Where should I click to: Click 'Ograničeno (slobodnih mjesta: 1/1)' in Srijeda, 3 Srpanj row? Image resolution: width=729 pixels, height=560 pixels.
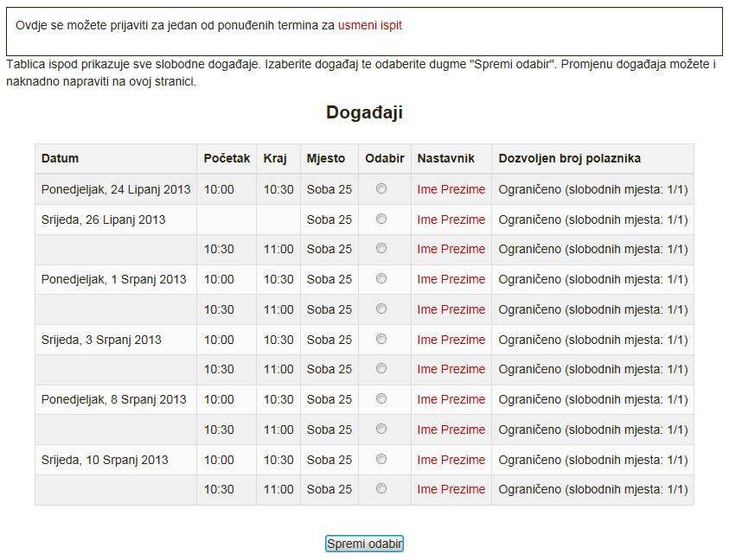[593, 340]
